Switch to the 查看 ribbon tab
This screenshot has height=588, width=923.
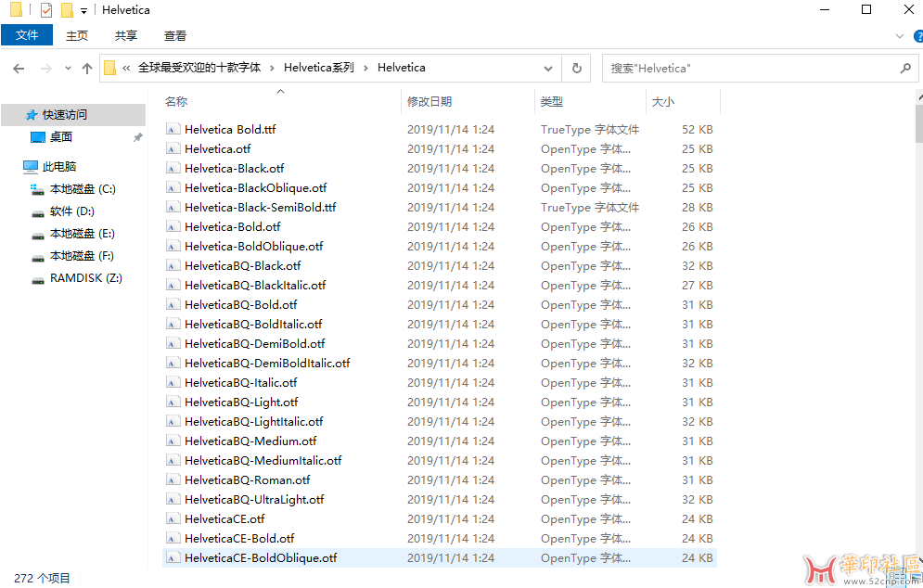(x=174, y=36)
